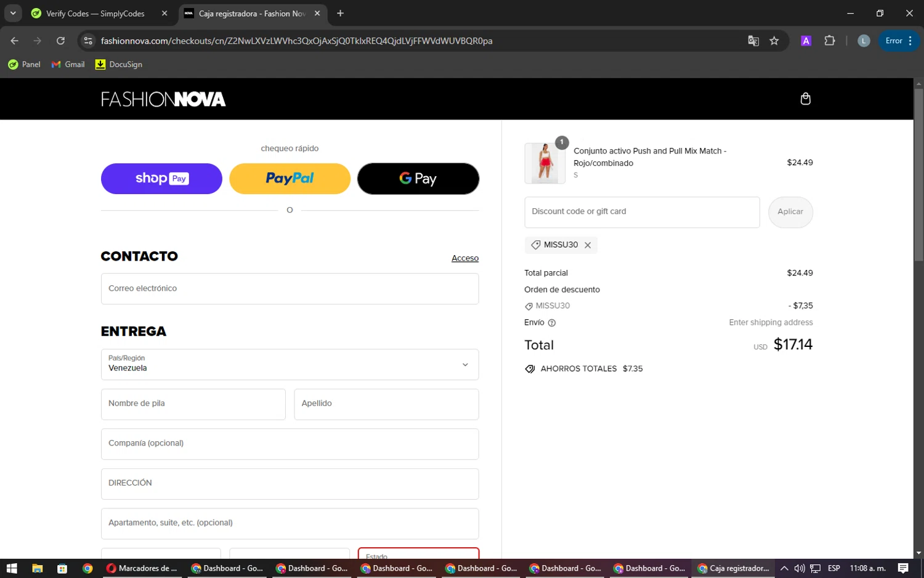
Task: Open the Chrome taskbar icon
Action: click(87, 568)
